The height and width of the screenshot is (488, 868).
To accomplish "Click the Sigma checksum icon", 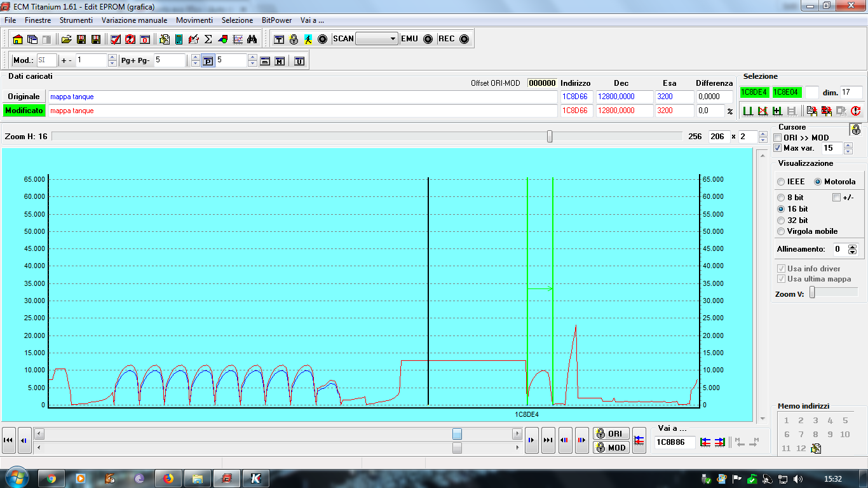I will [208, 39].
